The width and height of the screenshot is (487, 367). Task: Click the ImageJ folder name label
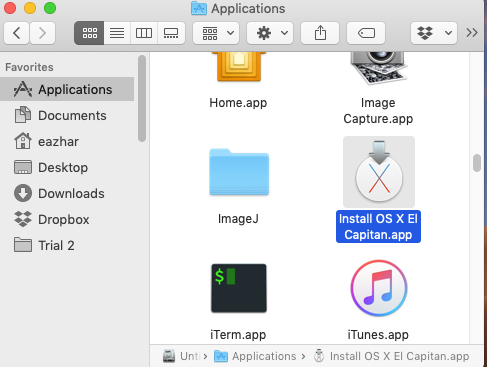(x=238, y=219)
